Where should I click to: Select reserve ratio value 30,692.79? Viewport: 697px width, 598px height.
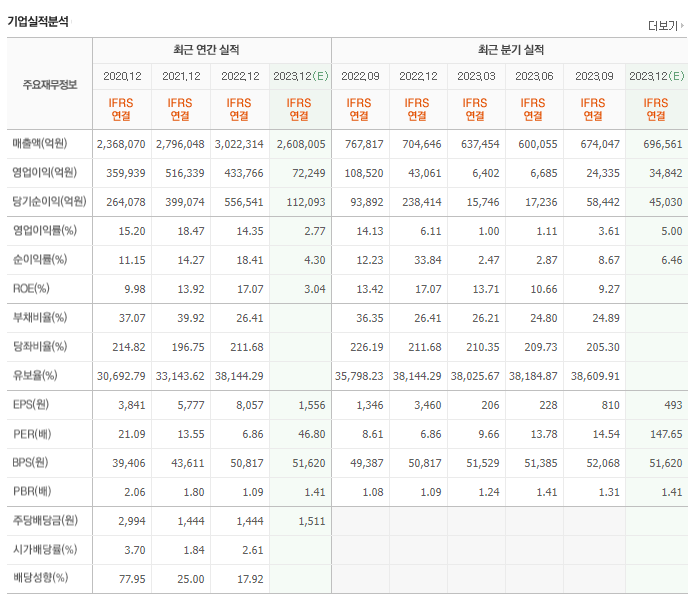121,376
